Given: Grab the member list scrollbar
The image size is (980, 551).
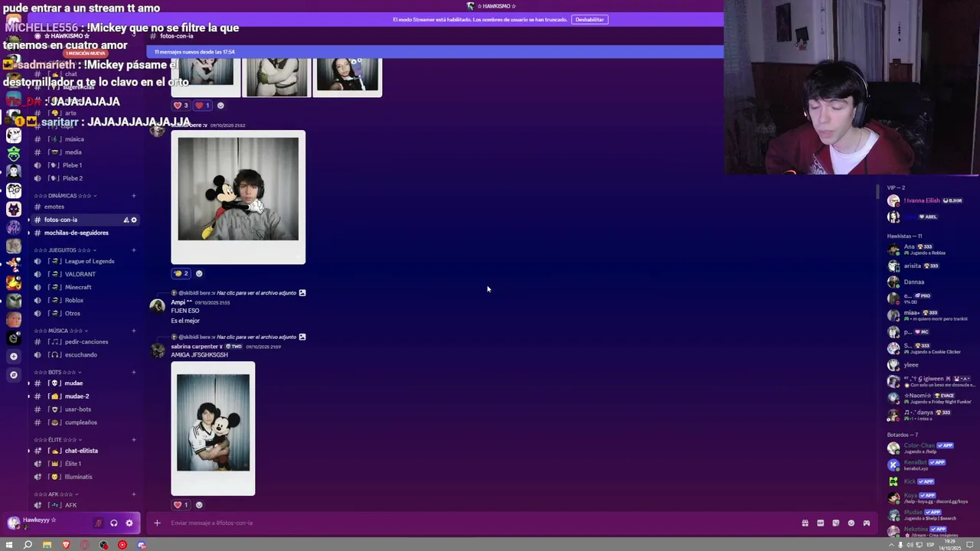Looking at the screenshot, I should (x=877, y=191).
